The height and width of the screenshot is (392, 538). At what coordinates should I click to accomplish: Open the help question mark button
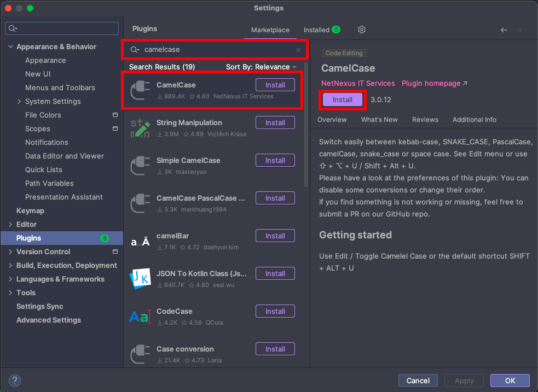(14, 381)
